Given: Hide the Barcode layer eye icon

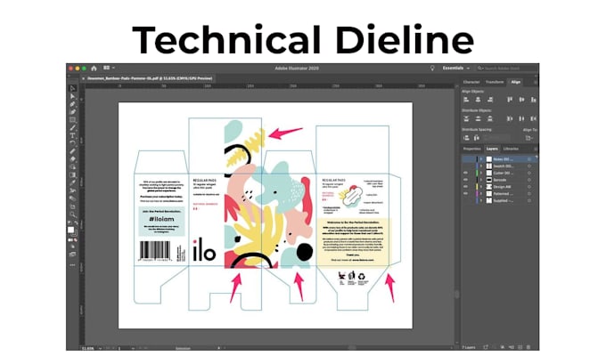Looking at the screenshot, I should 465,180.
